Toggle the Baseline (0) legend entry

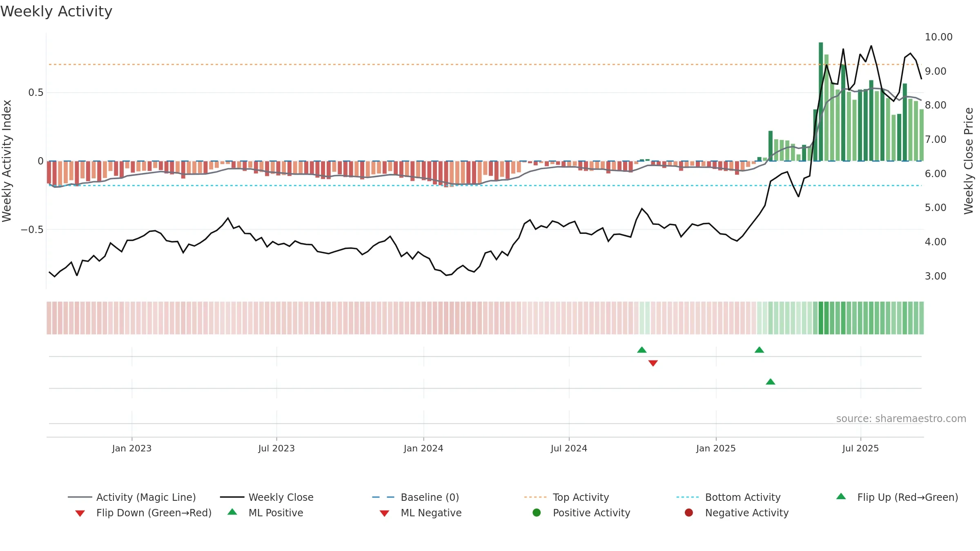tap(416, 497)
